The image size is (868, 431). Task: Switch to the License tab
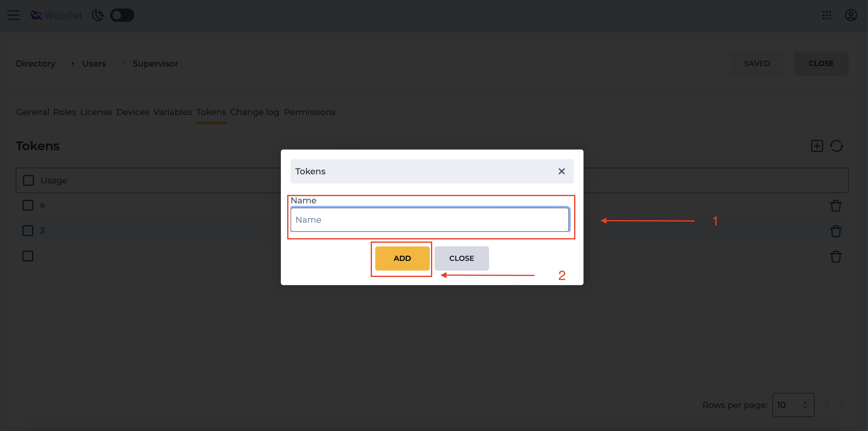click(x=96, y=112)
